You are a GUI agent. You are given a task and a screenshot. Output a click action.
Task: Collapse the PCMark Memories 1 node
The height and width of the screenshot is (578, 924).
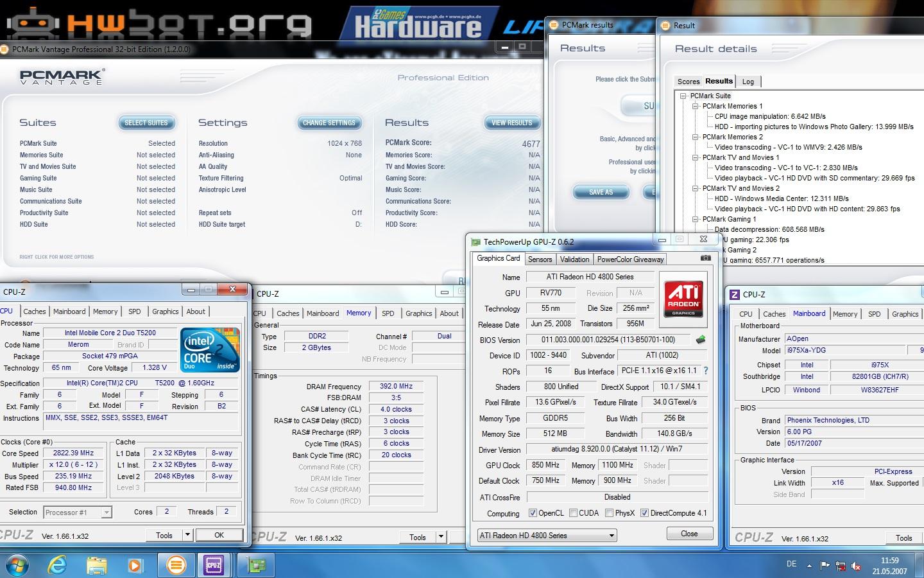click(695, 106)
